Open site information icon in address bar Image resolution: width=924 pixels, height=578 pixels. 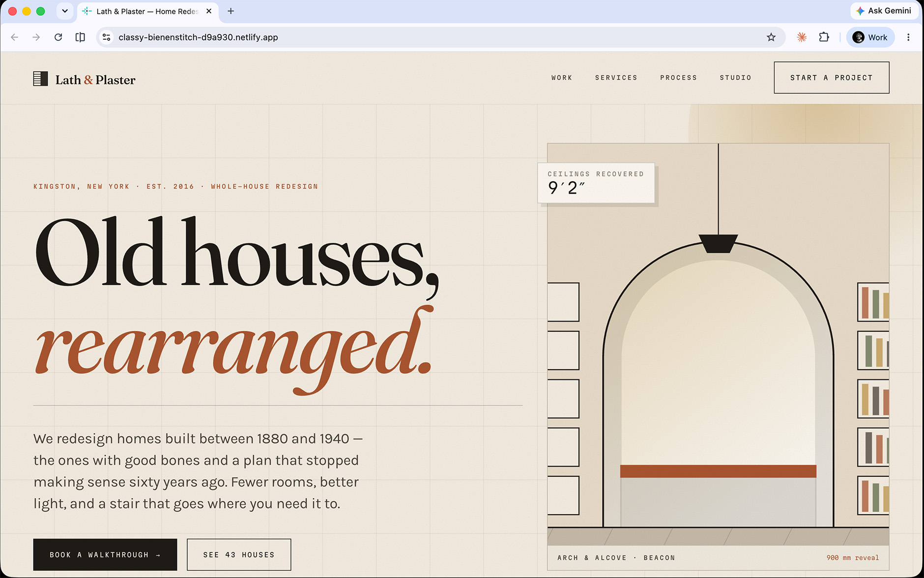[106, 37]
